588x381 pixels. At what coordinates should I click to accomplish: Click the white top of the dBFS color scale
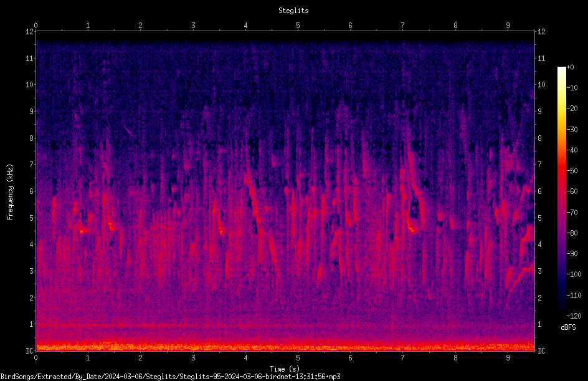pos(561,70)
